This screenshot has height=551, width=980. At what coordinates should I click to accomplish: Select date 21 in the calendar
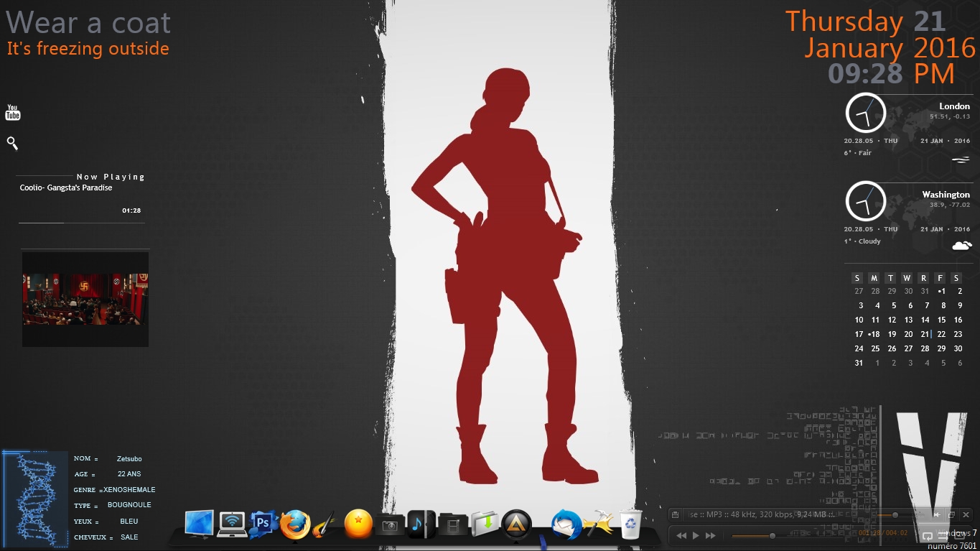pyautogui.click(x=925, y=334)
